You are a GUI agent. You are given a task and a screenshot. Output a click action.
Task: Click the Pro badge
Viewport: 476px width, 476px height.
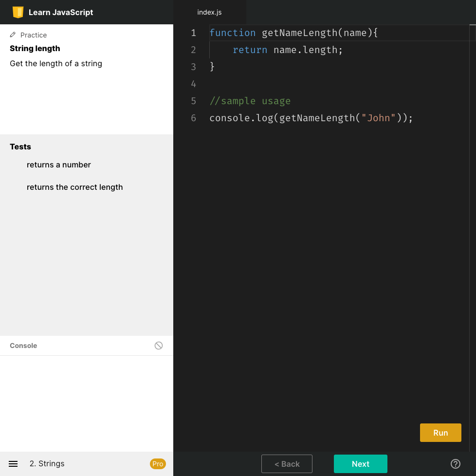[x=157, y=464]
